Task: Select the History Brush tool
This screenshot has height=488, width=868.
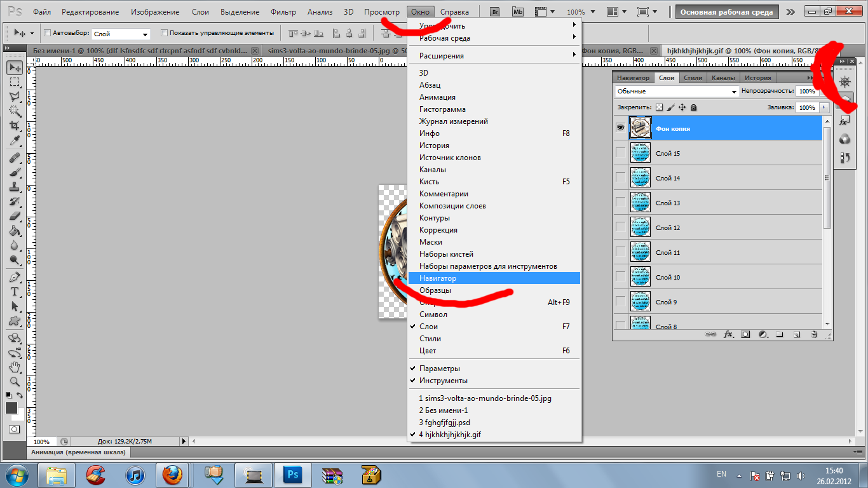Action: coord(15,201)
